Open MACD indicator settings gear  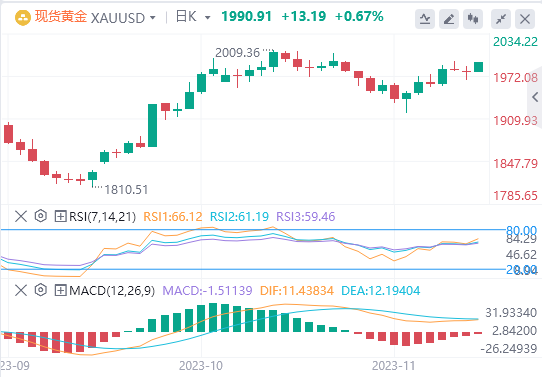(x=41, y=290)
